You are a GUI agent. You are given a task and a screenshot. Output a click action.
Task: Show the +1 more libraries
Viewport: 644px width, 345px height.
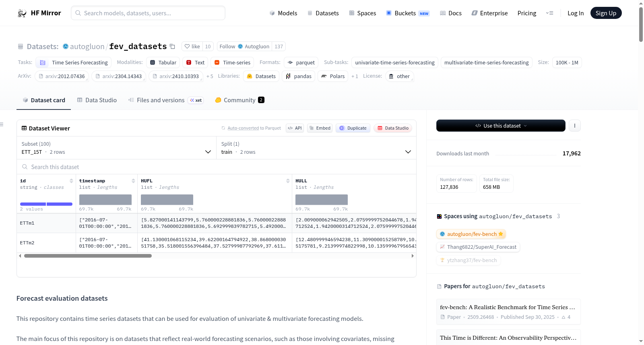coord(355,76)
